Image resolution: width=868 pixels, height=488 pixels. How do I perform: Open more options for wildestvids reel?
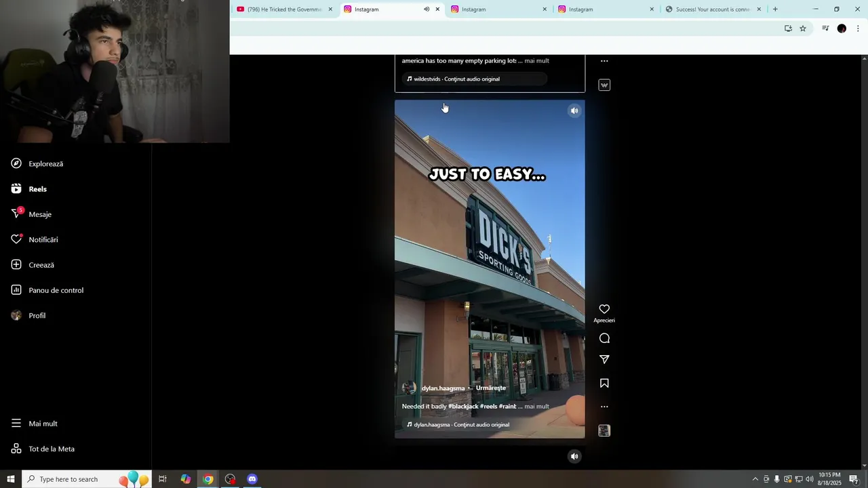[604, 61]
